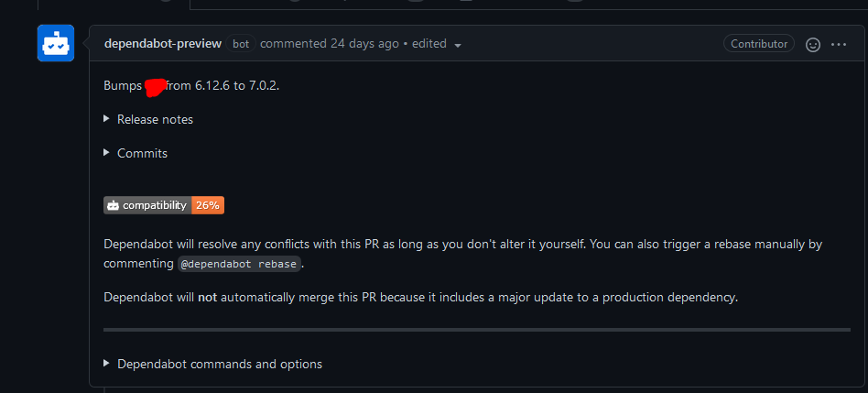Click the 7.0.2 version number text
This screenshot has height=393, width=868.
263,86
